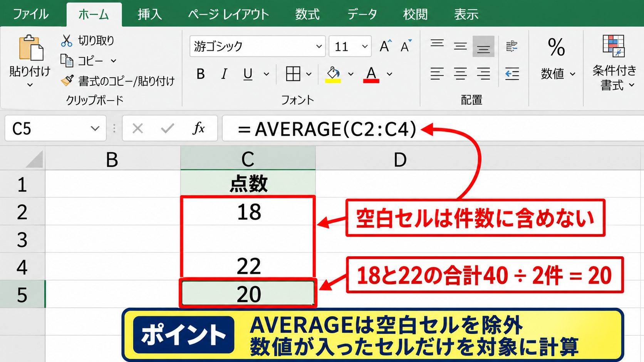Expand underline style dropdown arrow

tap(266, 74)
